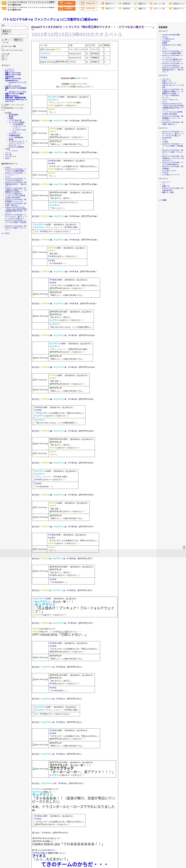186x868 pixels.
Task: Click テルーズチャンネル author cell in character table
Action: pos(77,49)
